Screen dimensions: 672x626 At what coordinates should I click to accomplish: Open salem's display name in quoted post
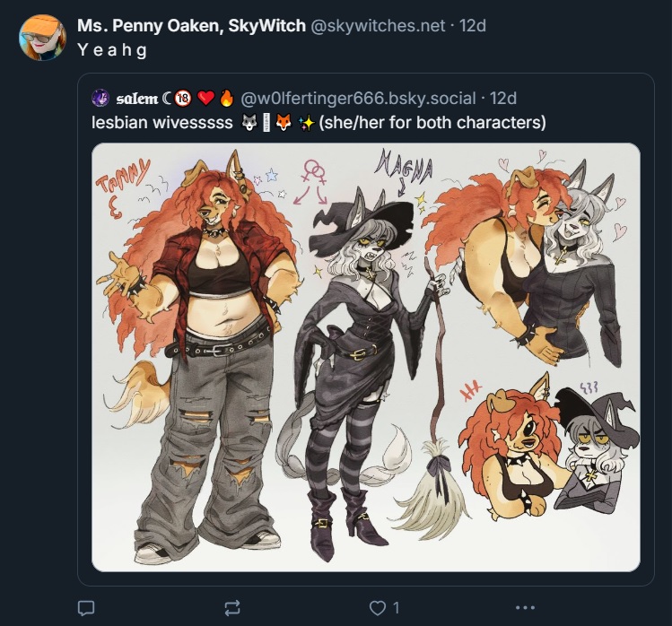pyautogui.click(x=137, y=99)
